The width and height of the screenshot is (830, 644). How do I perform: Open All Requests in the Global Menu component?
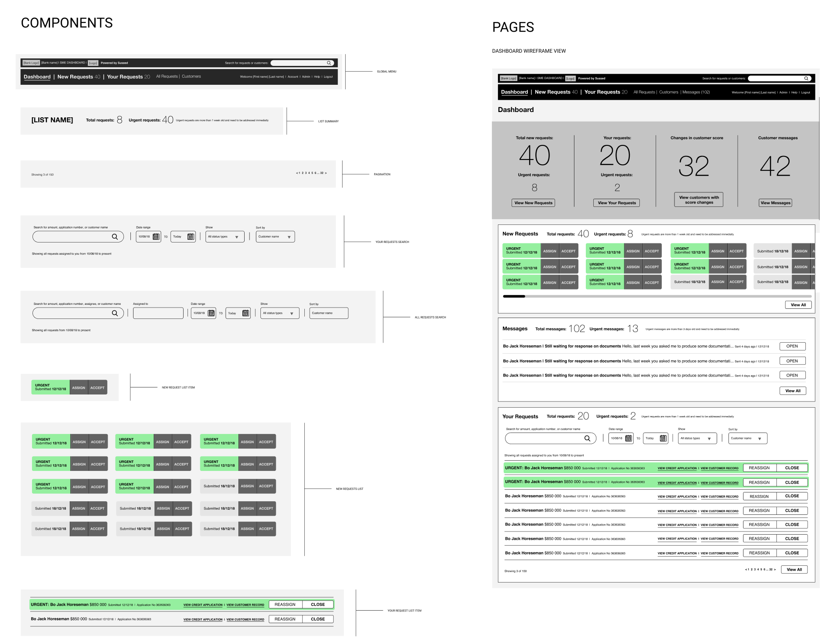click(x=167, y=76)
